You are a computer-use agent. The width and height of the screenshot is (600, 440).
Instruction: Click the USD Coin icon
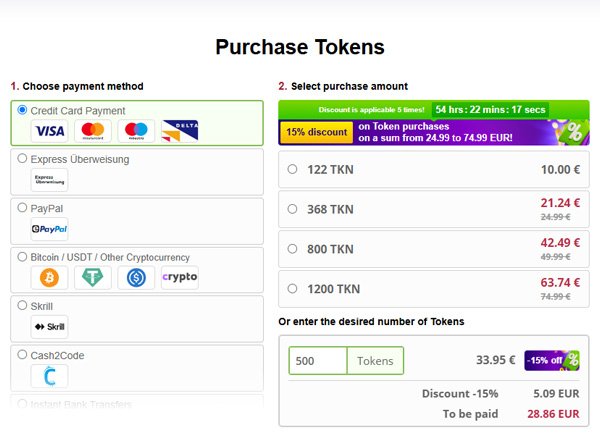[136, 278]
